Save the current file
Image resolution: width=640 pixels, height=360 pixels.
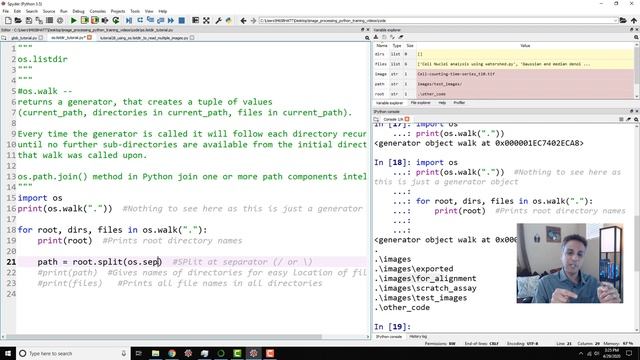[x=29, y=20]
